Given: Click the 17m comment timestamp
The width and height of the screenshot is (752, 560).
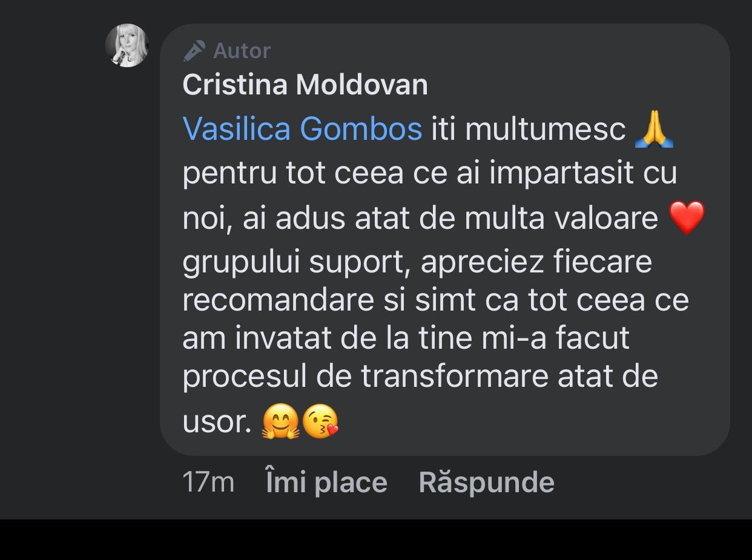Looking at the screenshot, I should click(x=208, y=483).
